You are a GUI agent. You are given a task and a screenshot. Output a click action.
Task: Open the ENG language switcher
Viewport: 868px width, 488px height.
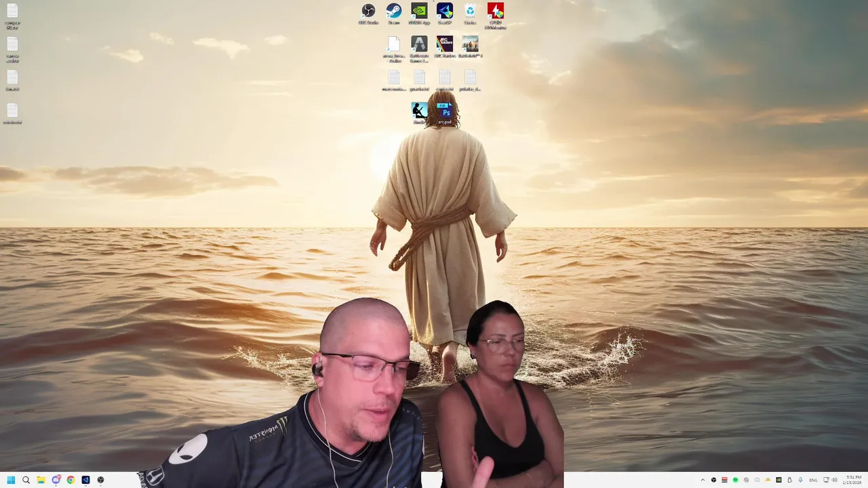tap(813, 480)
